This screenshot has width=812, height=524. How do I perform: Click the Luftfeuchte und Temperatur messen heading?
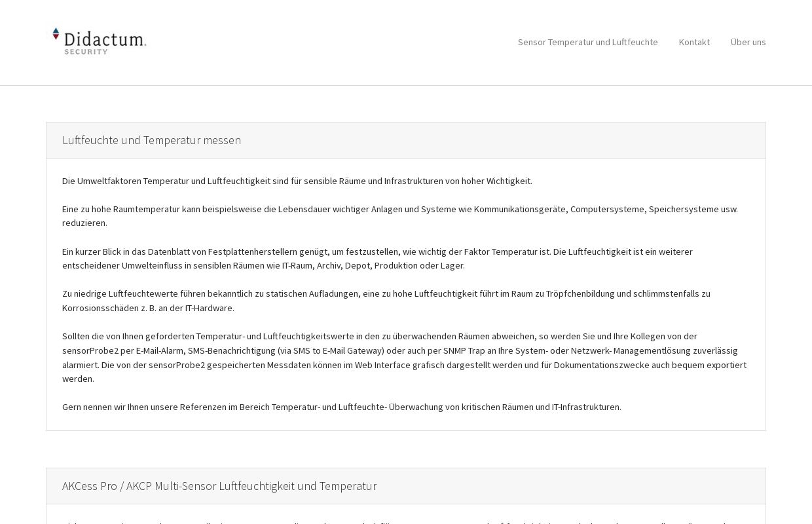(151, 140)
